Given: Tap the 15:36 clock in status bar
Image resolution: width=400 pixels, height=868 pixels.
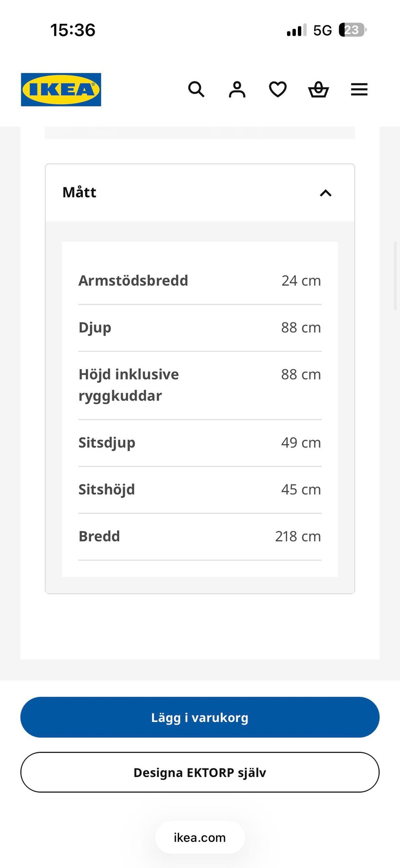Looking at the screenshot, I should pos(73,30).
